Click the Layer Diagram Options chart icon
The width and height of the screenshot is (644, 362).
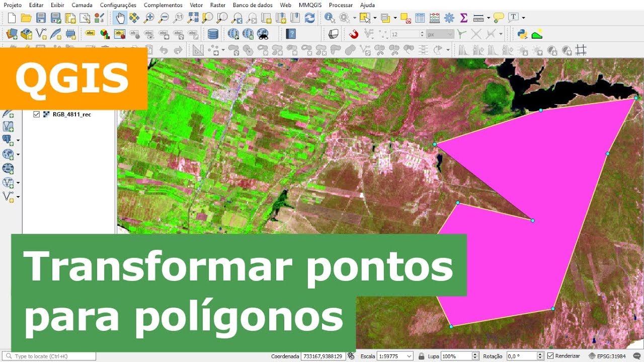pyautogui.click(x=105, y=34)
